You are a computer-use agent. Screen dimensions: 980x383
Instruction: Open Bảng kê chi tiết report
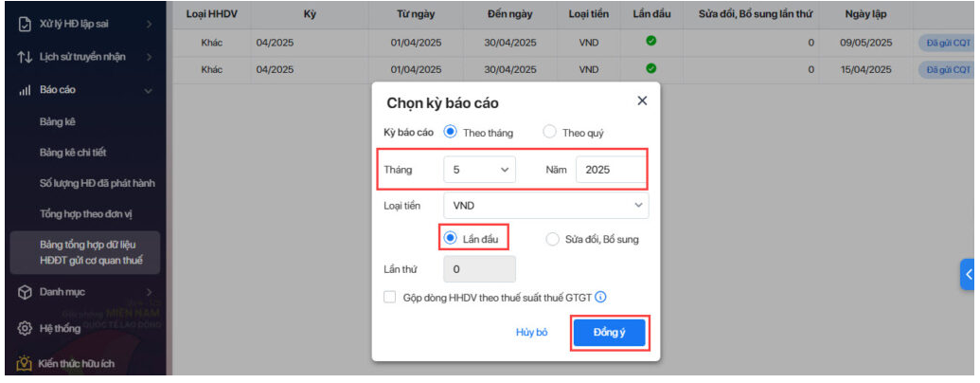pyautogui.click(x=79, y=152)
